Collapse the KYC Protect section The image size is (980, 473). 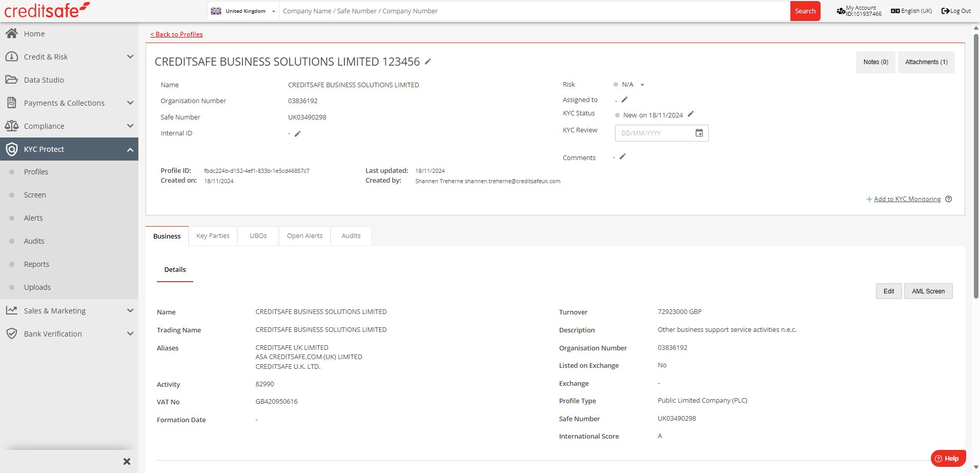(x=130, y=149)
